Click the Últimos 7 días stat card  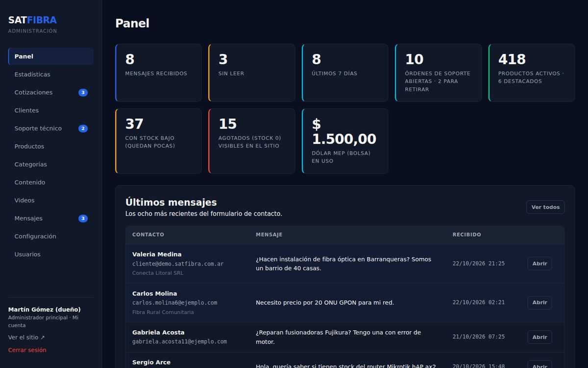click(x=345, y=73)
